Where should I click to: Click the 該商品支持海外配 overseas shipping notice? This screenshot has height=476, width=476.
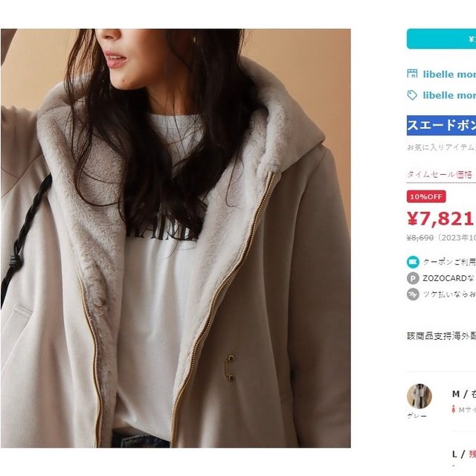click(441, 335)
